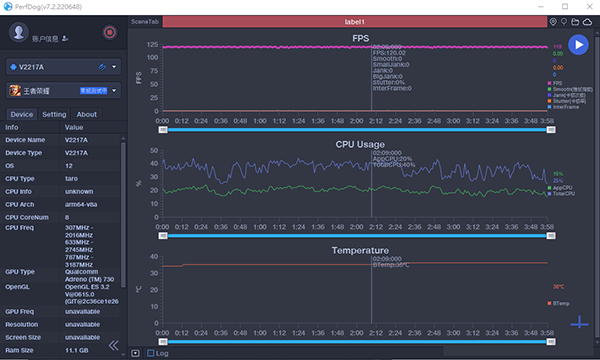Click the cloud upload icon
The width and height of the screenshot is (600, 360).
[587, 22]
